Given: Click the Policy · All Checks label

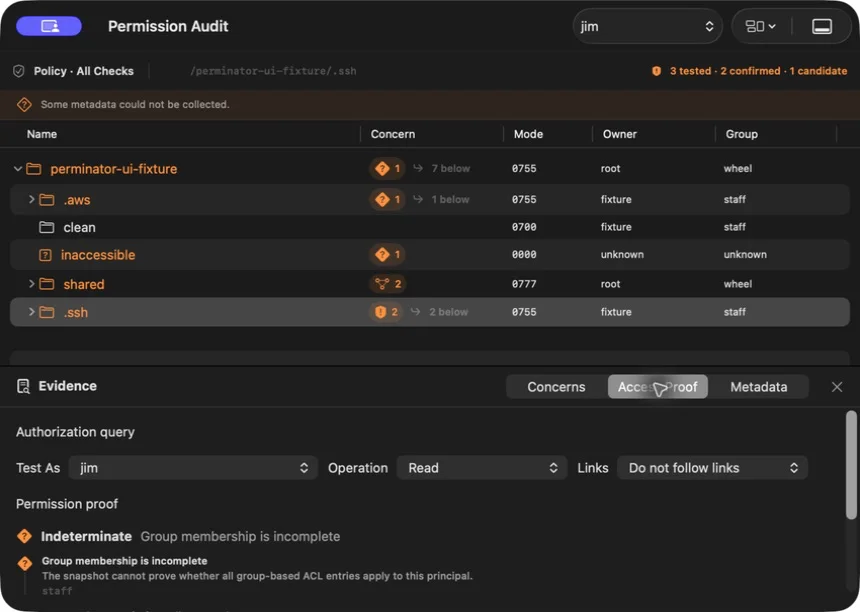Looking at the screenshot, I should (83, 71).
